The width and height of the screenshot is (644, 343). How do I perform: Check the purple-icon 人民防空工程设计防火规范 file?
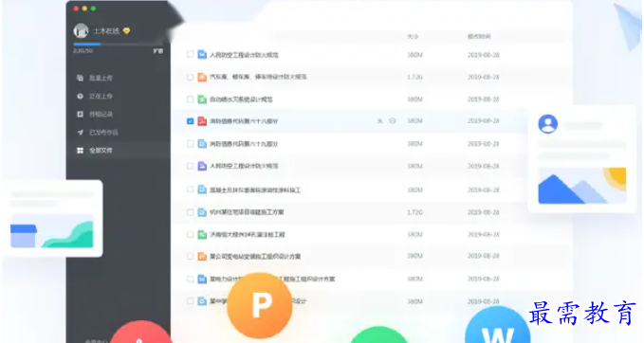(190, 166)
